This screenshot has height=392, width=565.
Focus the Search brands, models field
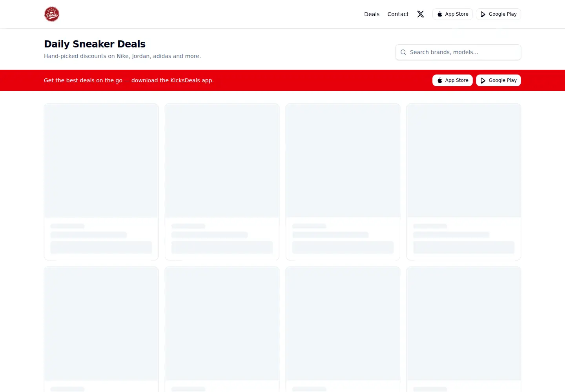click(x=458, y=52)
